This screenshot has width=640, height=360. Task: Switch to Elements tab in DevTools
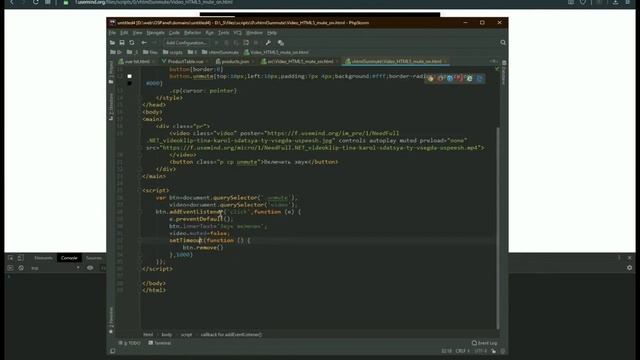43,258
